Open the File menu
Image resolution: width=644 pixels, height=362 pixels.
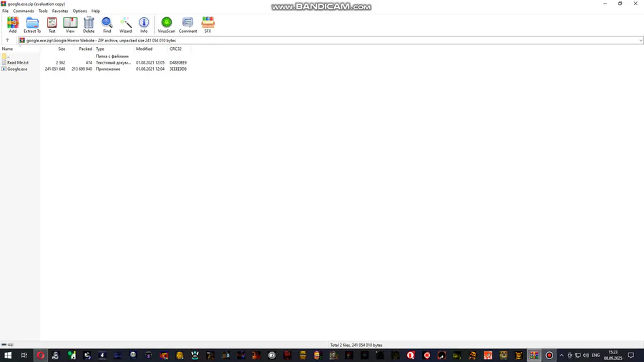(x=5, y=11)
